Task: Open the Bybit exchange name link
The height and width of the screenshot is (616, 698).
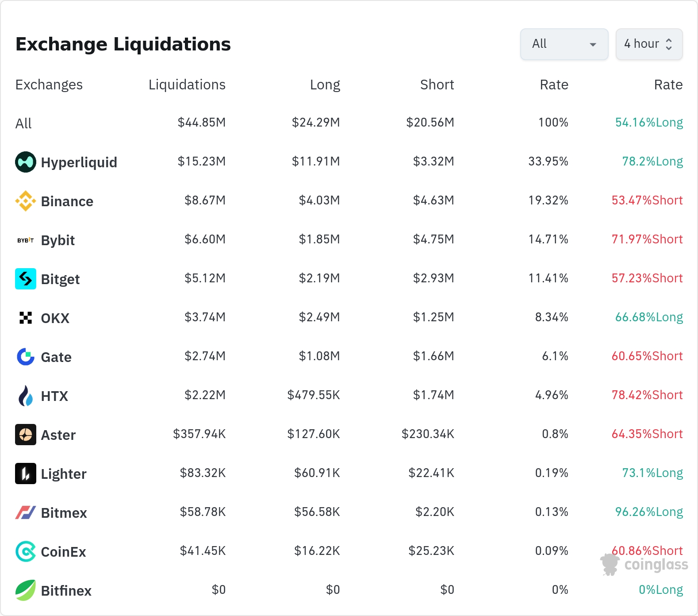Action: (58, 240)
